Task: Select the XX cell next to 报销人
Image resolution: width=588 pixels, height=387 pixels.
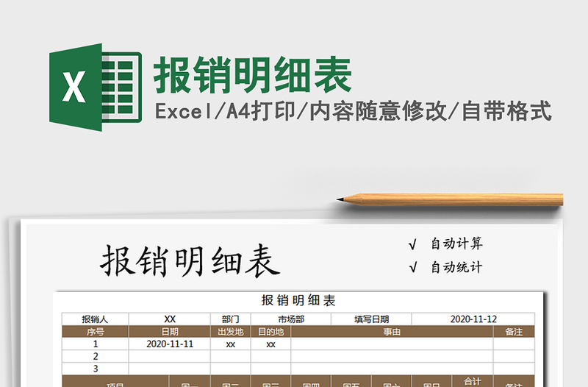Action: [x=170, y=319]
